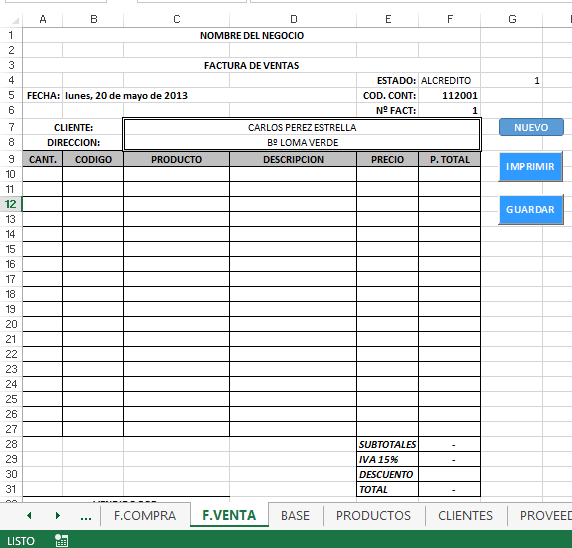Select row 28 header

pos(11,444)
